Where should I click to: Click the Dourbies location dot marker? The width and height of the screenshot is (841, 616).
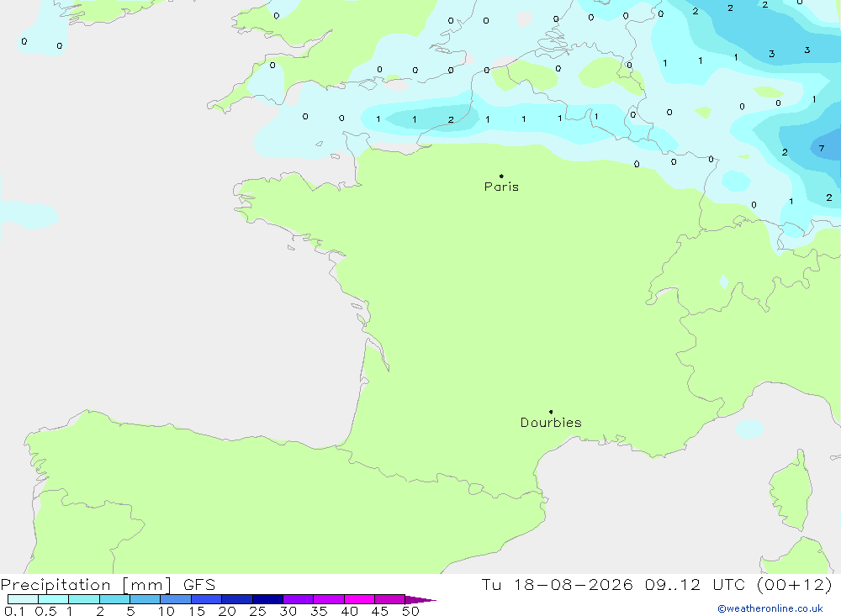551,412
